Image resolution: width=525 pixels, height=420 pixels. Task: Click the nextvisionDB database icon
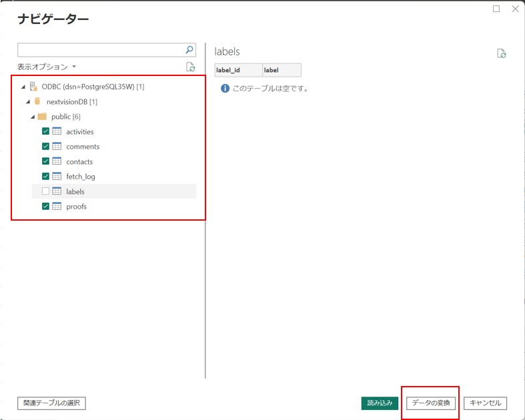pos(37,101)
